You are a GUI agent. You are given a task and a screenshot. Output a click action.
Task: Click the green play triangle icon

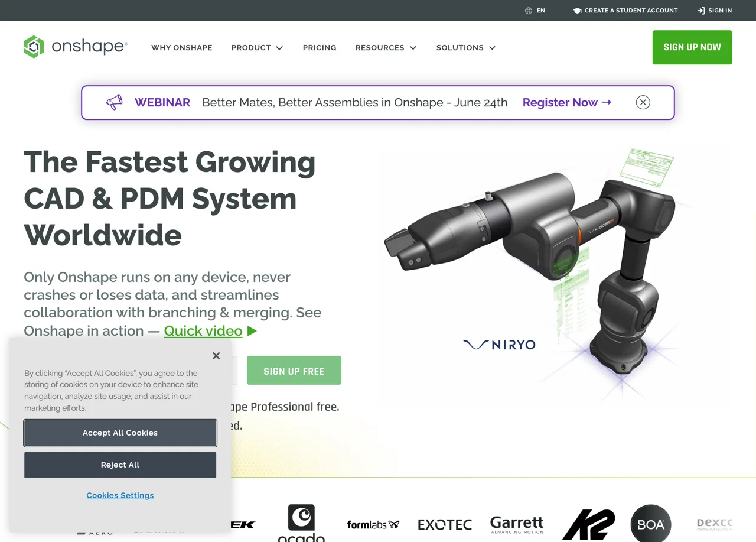point(252,331)
